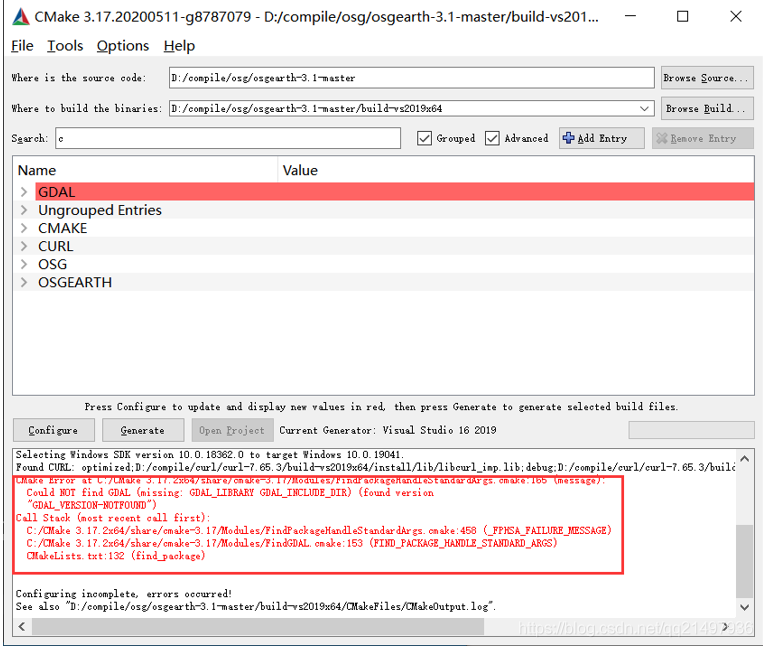Close the CMake window
Screen dimensions: 763x647
pyautogui.click(x=736, y=17)
